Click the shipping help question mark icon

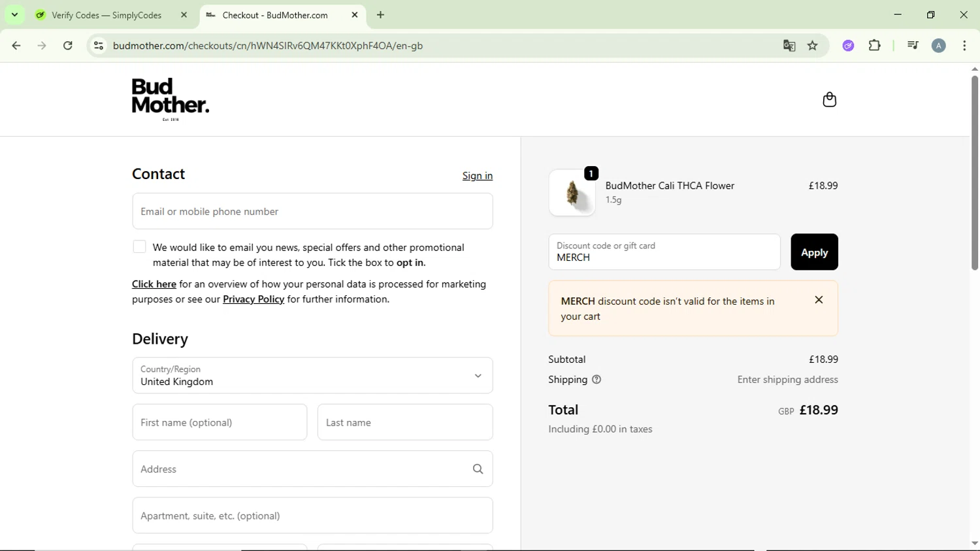(x=596, y=380)
